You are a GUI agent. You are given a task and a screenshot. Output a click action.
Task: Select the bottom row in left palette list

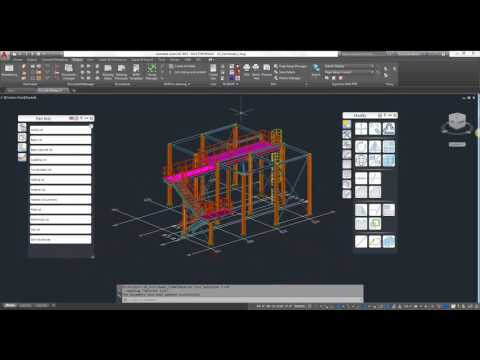[60, 240]
